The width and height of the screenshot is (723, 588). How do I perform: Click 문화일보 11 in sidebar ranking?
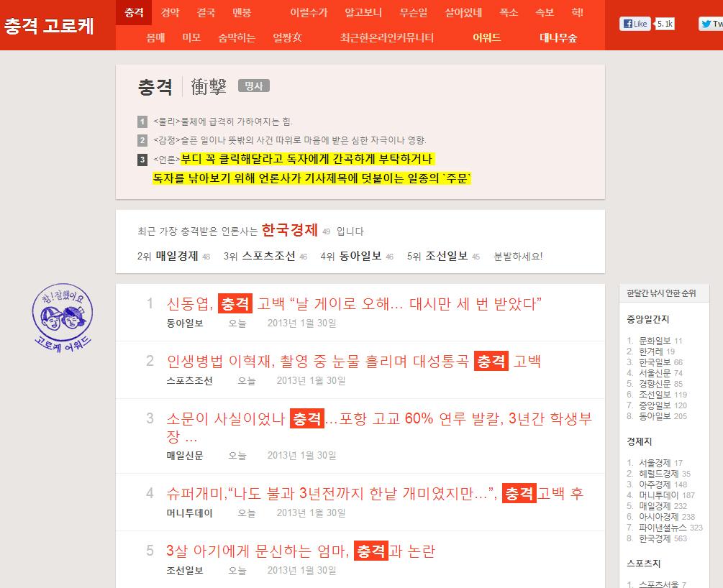point(660,341)
